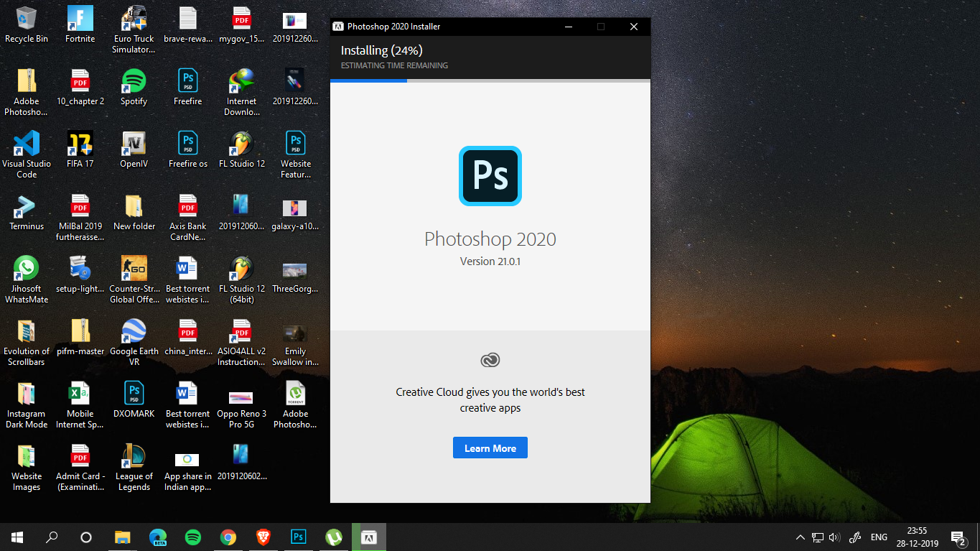The height and width of the screenshot is (551, 980).
Task: Click the Creative Cloud logo icon
Action: click(x=490, y=360)
